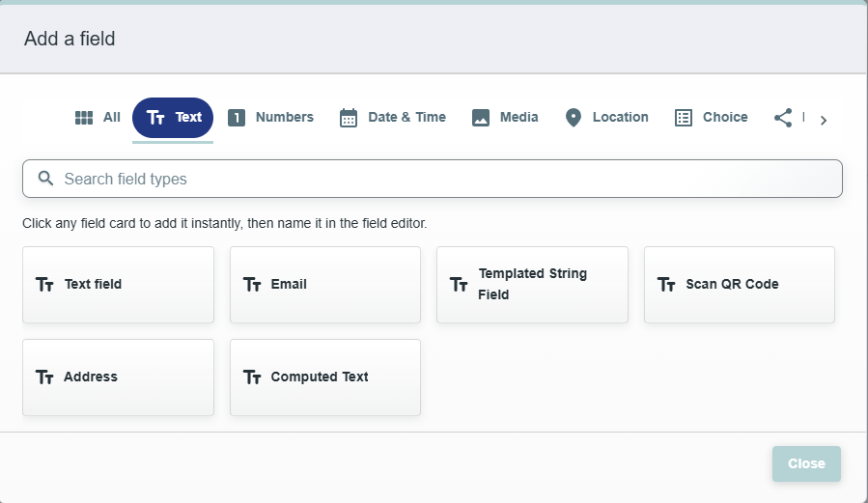
Task: Click the share icon in category bar
Action: pyautogui.click(x=783, y=118)
